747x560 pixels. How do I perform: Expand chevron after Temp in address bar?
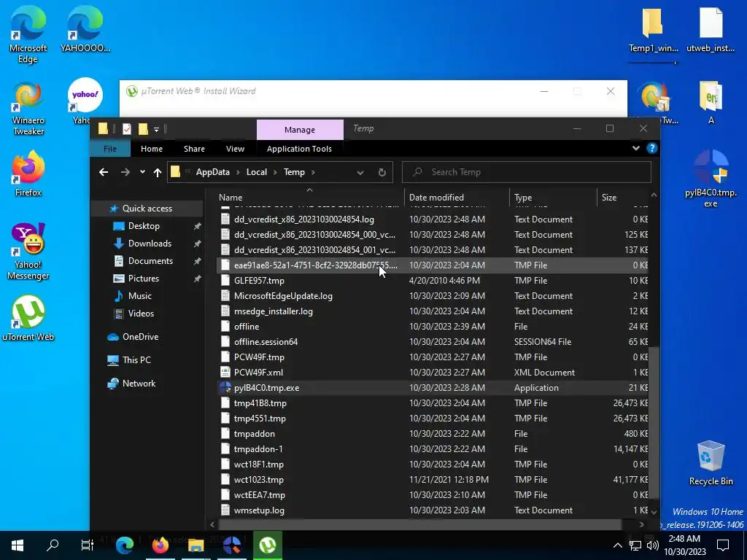pyautogui.click(x=313, y=172)
